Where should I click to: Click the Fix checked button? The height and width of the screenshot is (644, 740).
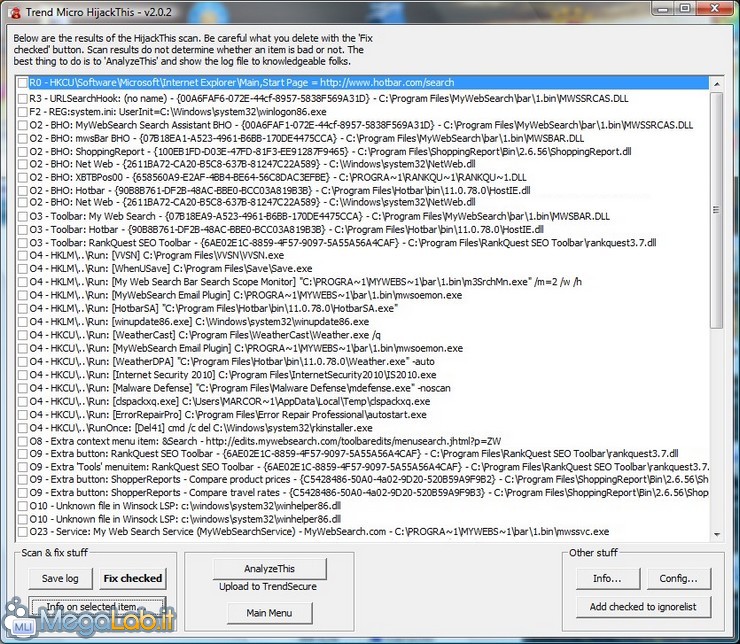[x=133, y=579]
